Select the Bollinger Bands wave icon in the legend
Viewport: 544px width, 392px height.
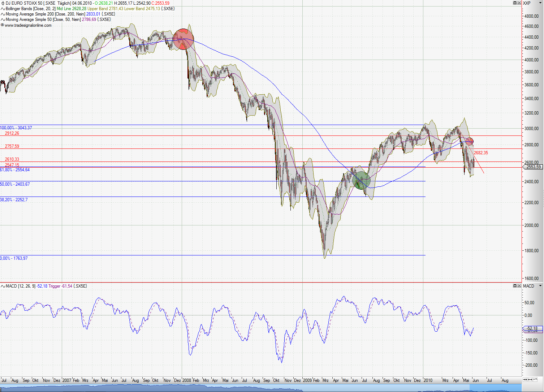[x=3, y=9]
